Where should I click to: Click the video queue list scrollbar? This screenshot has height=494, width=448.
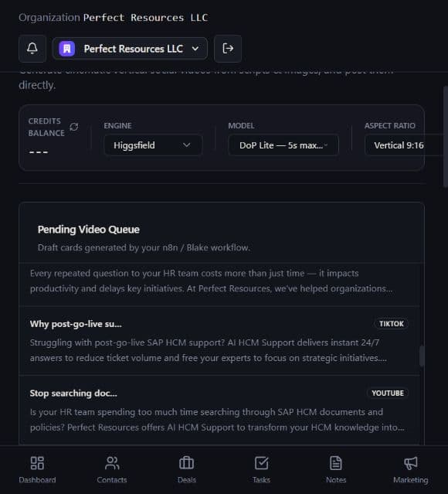[x=422, y=356]
